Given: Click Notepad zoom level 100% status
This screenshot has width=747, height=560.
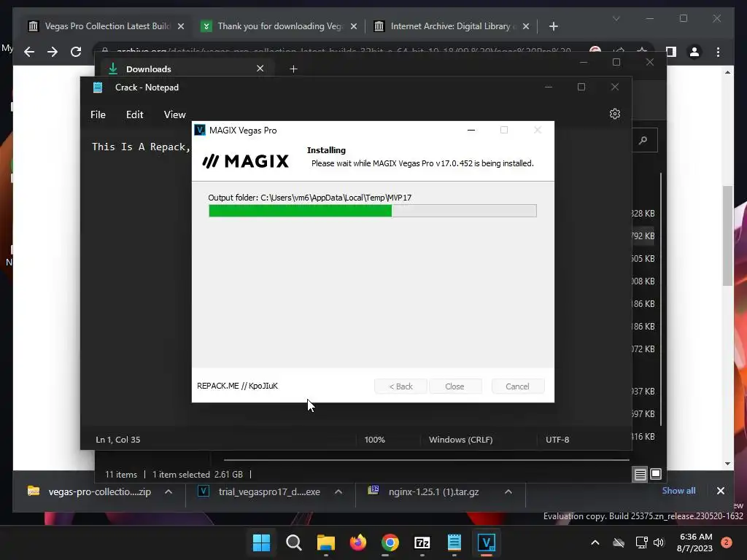Looking at the screenshot, I should (374, 440).
